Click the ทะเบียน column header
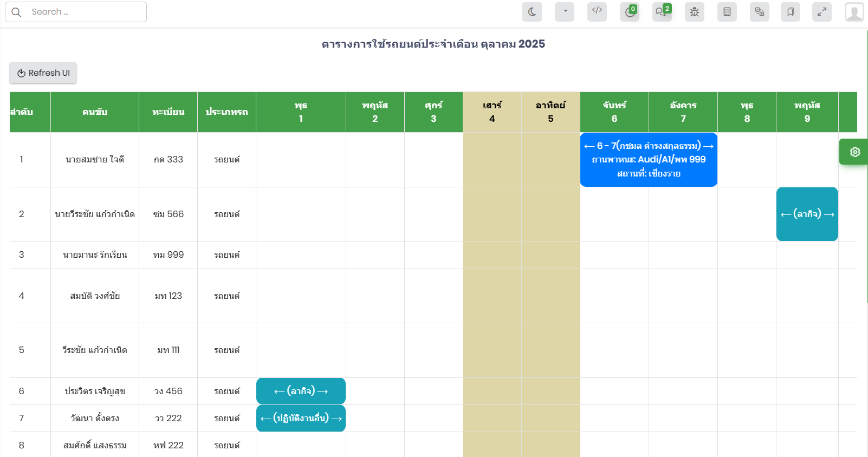 pyautogui.click(x=168, y=112)
